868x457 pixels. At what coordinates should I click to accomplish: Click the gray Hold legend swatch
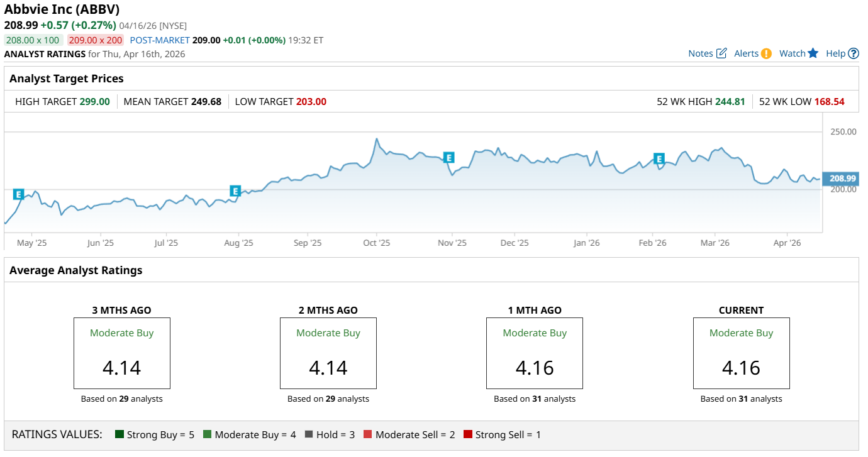[x=309, y=434]
